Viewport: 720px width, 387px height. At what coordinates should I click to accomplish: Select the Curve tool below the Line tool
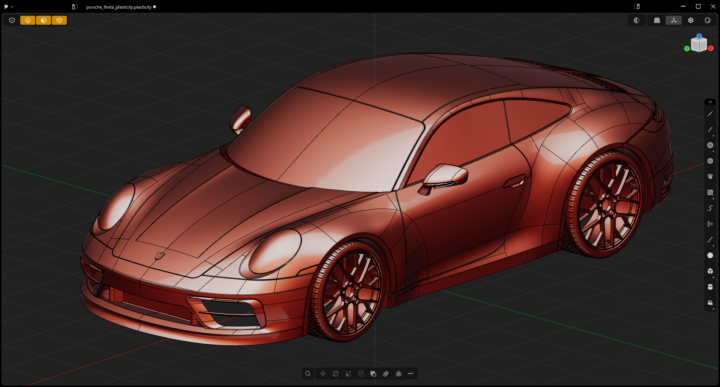(x=710, y=129)
